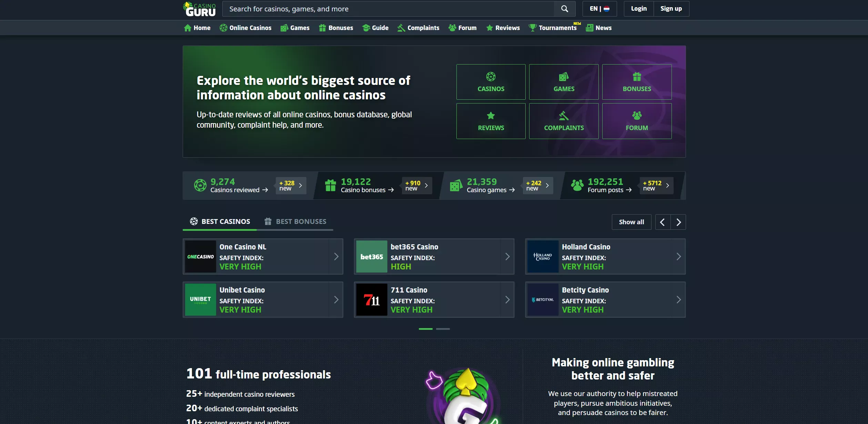Image resolution: width=868 pixels, height=424 pixels.
Task: Click the bet365 logo thumbnail
Action: tap(372, 256)
